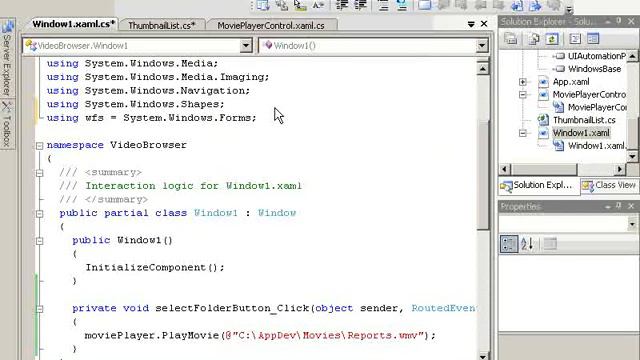The image size is (640, 360).
Task: Collapse the Window1 class outline
Action: click(x=39, y=213)
